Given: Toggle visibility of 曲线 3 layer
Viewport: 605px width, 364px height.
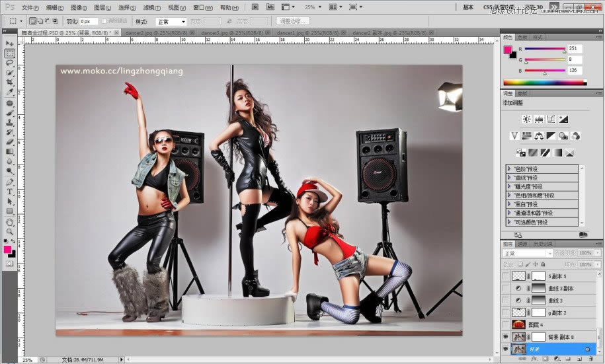Looking at the screenshot, I should tap(506, 301).
